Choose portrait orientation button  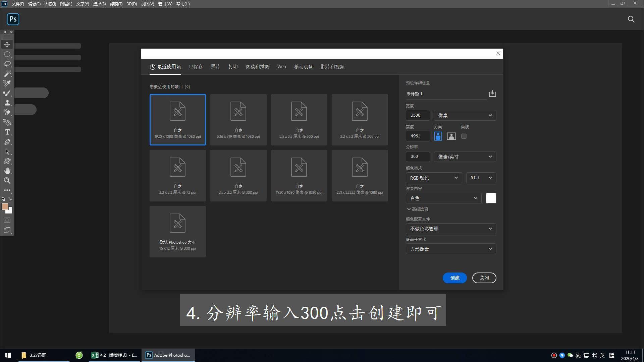pyautogui.click(x=438, y=136)
